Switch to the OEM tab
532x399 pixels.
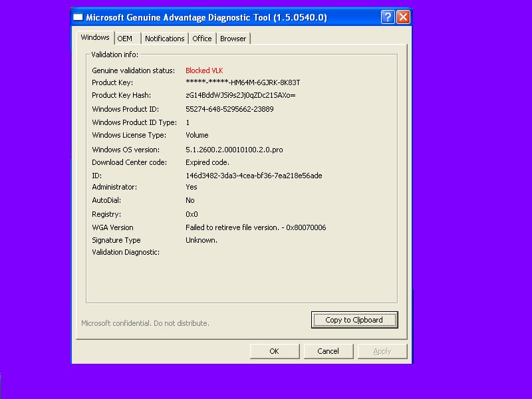(128, 39)
